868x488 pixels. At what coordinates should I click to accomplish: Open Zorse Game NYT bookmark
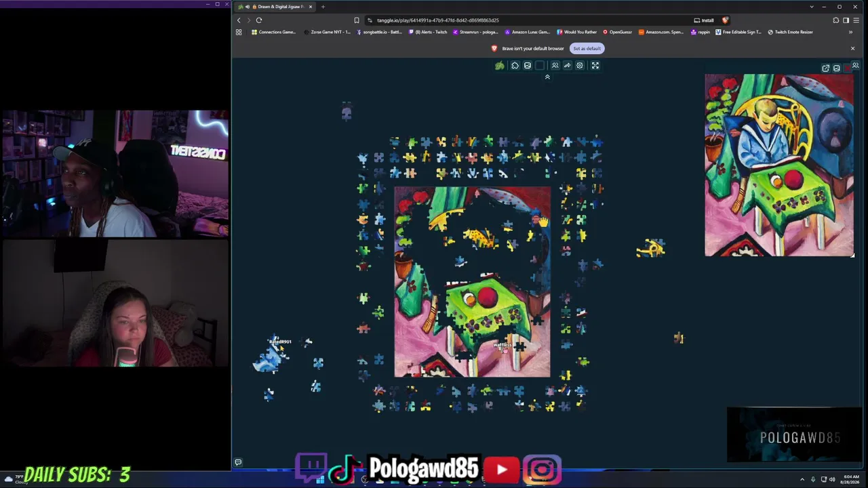[x=328, y=32]
